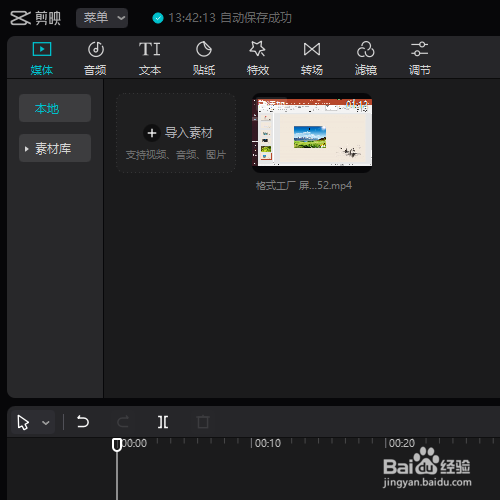The height and width of the screenshot is (500, 500).
Task: Click the split clip tool
Action: pos(163,422)
